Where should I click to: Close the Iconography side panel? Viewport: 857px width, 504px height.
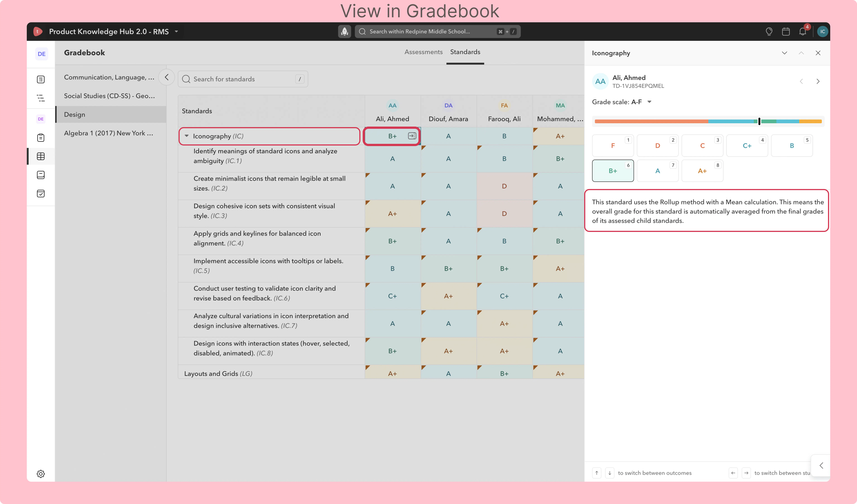coord(818,53)
